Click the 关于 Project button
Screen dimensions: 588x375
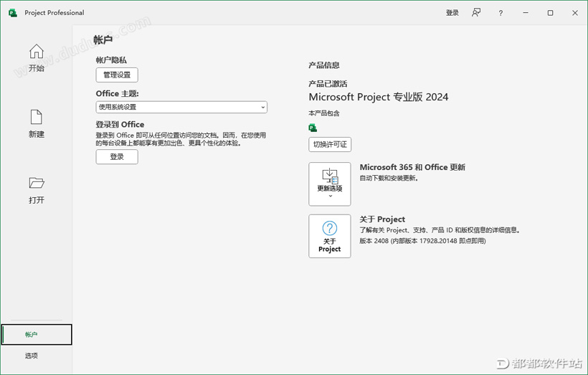(x=330, y=236)
